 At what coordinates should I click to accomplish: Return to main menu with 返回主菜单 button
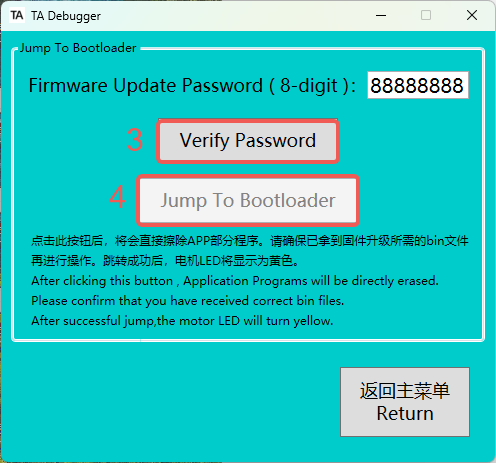[x=405, y=402]
